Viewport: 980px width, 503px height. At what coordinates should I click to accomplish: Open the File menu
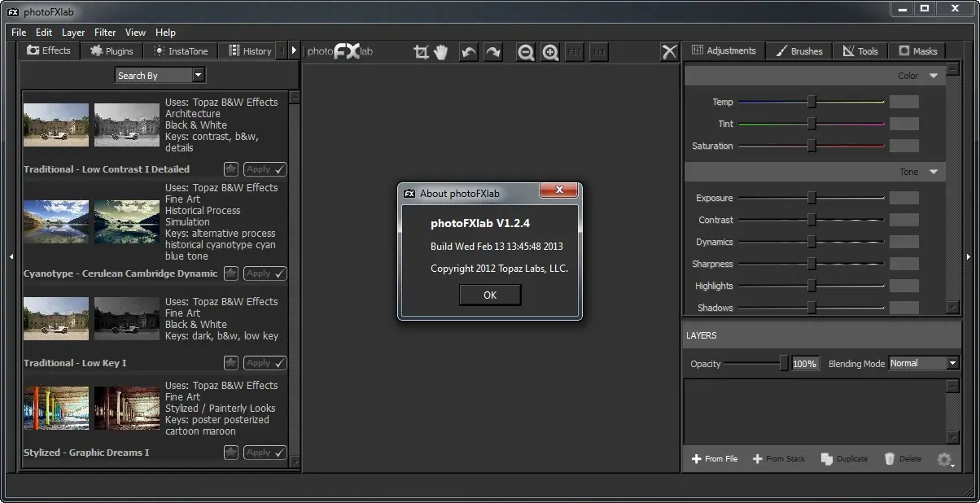(19, 33)
